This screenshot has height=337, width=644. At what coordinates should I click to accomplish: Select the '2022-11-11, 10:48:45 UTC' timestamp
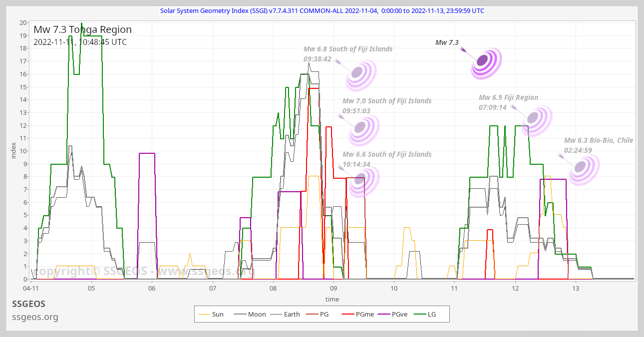tap(80, 42)
